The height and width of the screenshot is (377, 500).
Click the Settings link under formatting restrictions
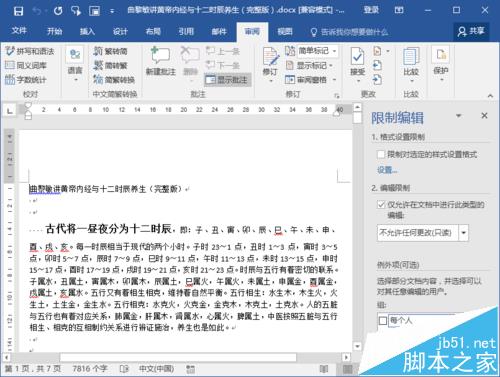(x=387, y=170)
